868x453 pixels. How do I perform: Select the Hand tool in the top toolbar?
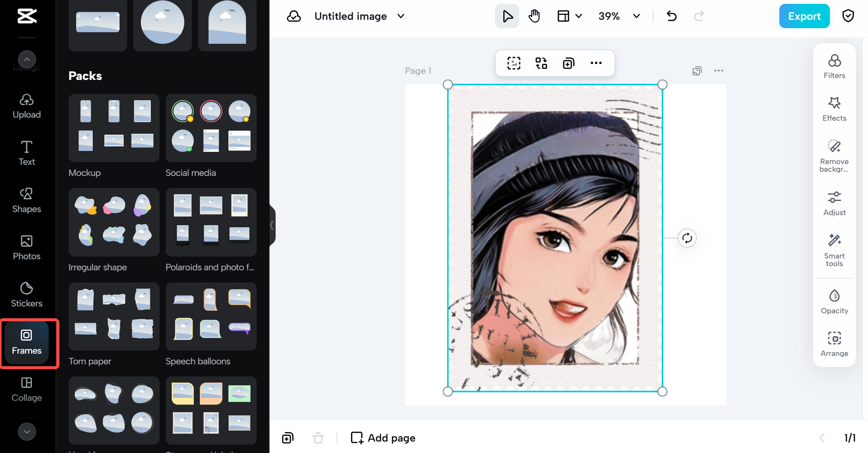point(534,16)
